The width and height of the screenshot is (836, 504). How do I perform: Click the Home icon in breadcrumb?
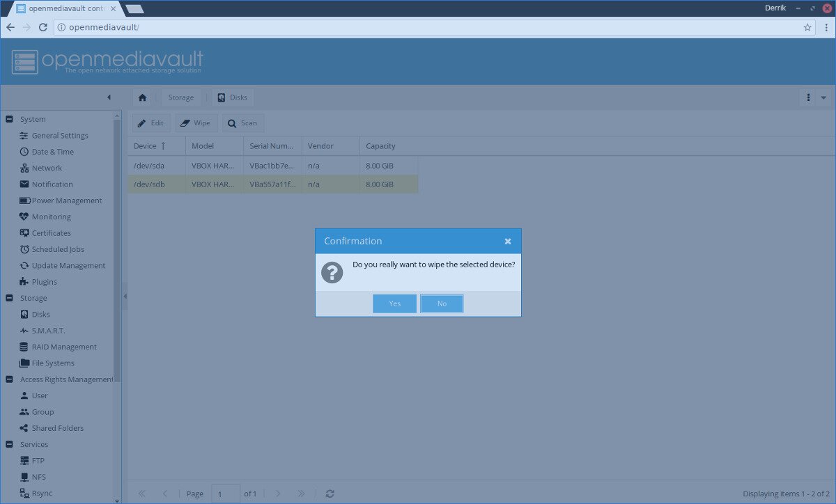(143, 97)
